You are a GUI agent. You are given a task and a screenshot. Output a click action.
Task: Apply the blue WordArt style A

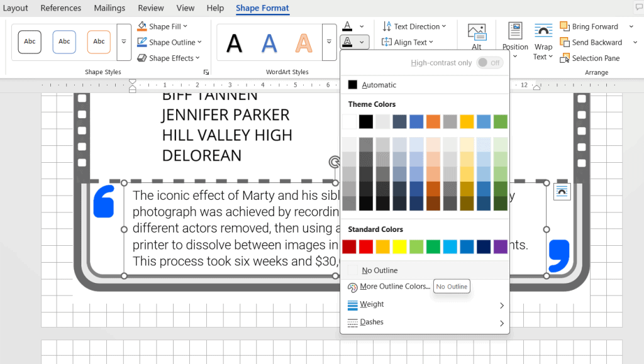click(269, 43)
